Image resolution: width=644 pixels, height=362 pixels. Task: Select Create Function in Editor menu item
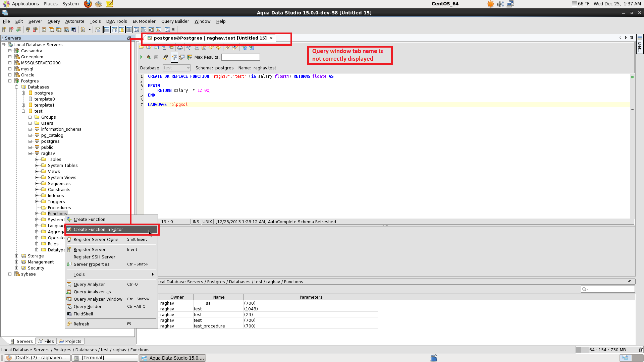[x=98, y=230]
